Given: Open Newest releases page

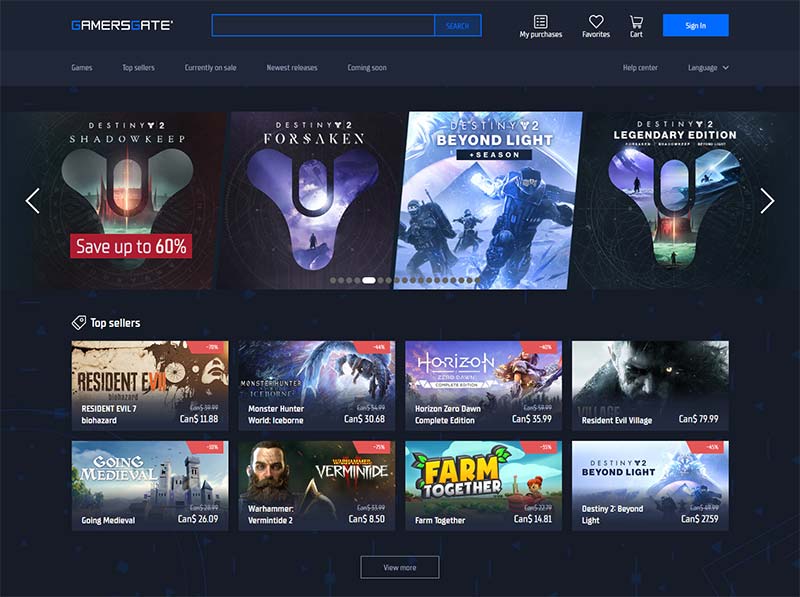Looking at the screenshot, I should (292, 67).
